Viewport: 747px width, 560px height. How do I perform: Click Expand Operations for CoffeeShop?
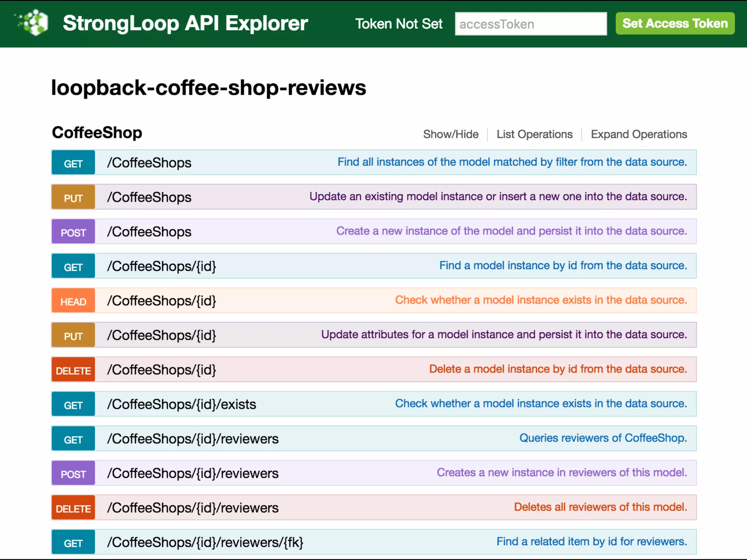point(639,134)
